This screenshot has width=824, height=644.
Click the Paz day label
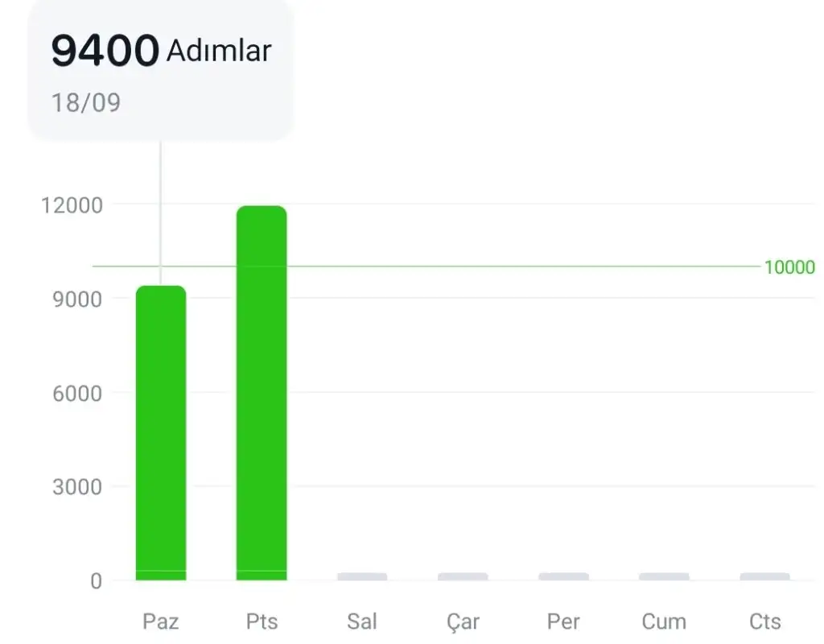tap(161, 621)
